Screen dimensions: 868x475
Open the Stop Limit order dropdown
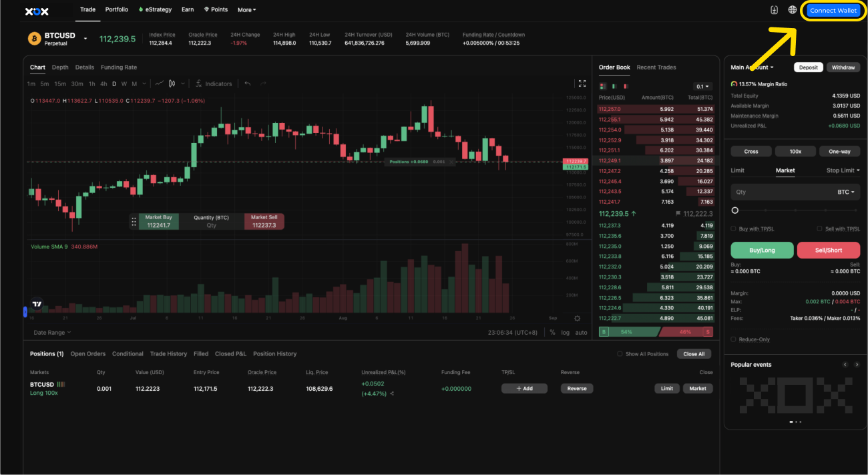point(843,170)
